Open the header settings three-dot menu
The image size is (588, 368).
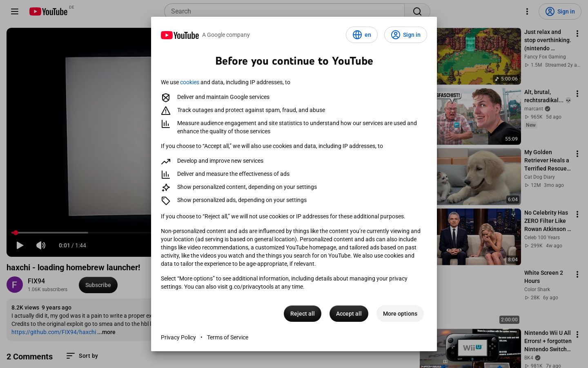527,11
